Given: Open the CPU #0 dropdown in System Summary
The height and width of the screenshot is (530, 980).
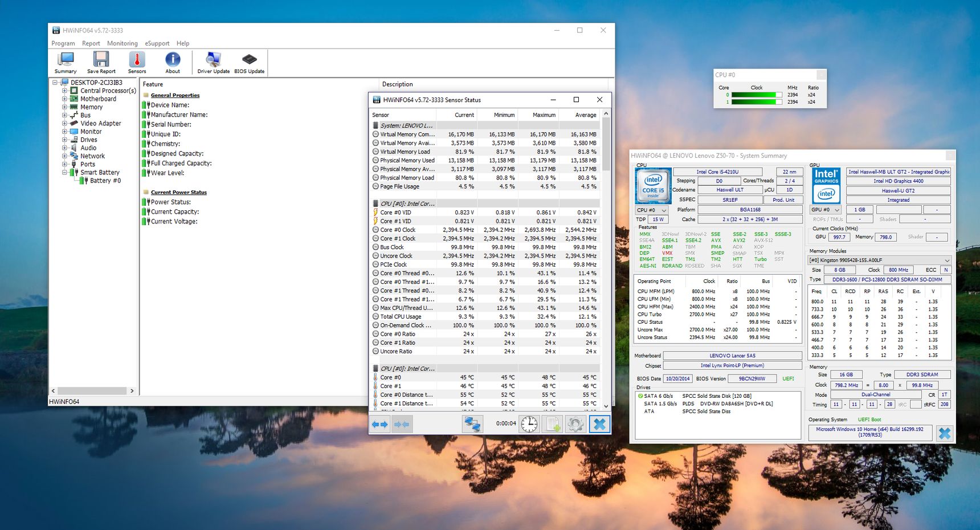Looking at the screenshot, I should coord(652,210).
